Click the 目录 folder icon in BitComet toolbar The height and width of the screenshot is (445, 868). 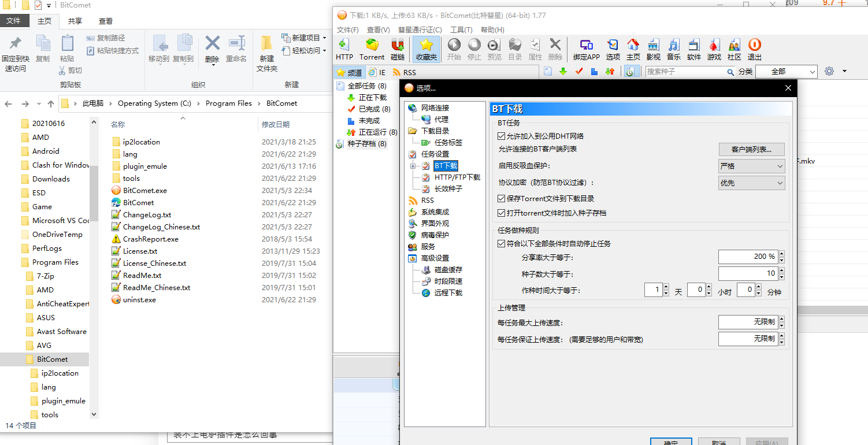point(515,50)
